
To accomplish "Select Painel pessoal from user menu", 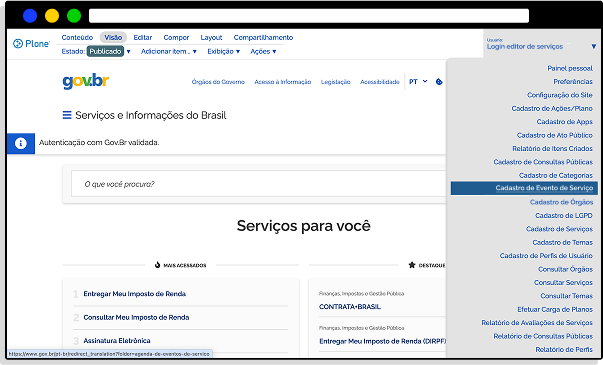I will [570, 68].
